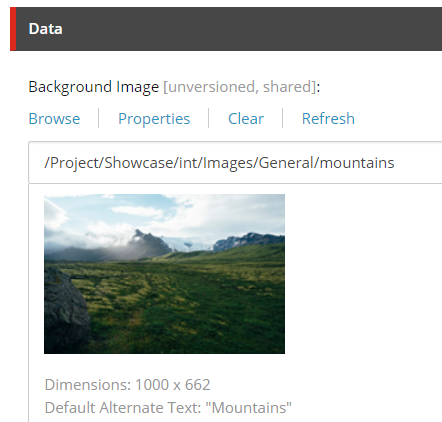This screenshot has height=422, width=442.
Task: Collapse the Data section header
Action: [226, 29]
